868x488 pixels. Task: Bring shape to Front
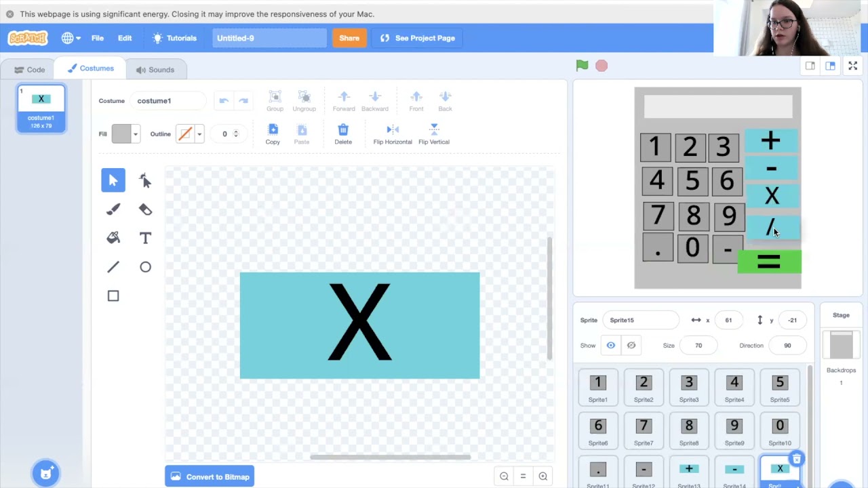(416, 101)
